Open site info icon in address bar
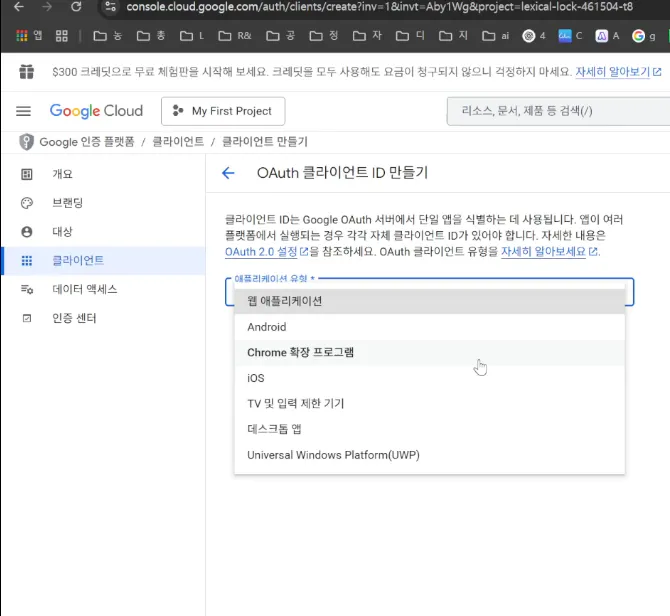The image size is (670, 616). pos(110,6)
